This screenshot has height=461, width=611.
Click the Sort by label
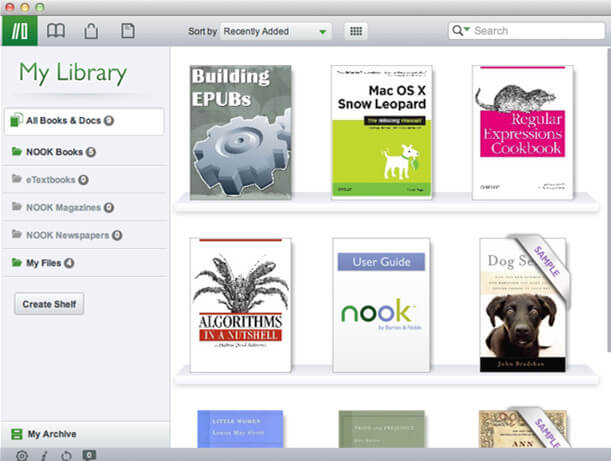point(202,32)
